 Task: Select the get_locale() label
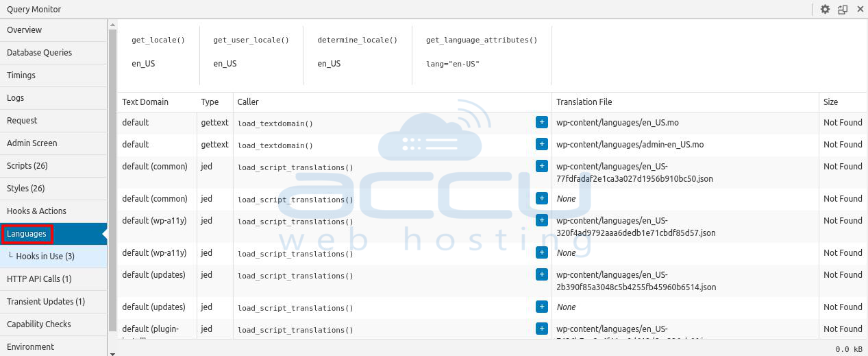coord(158,40)
